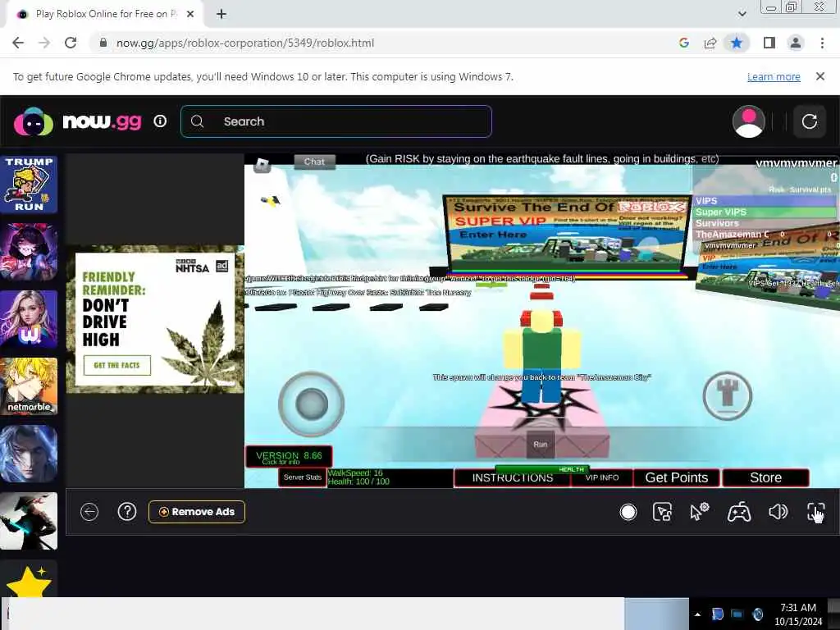Open cursor settings icon

click(x=699, y=512)
